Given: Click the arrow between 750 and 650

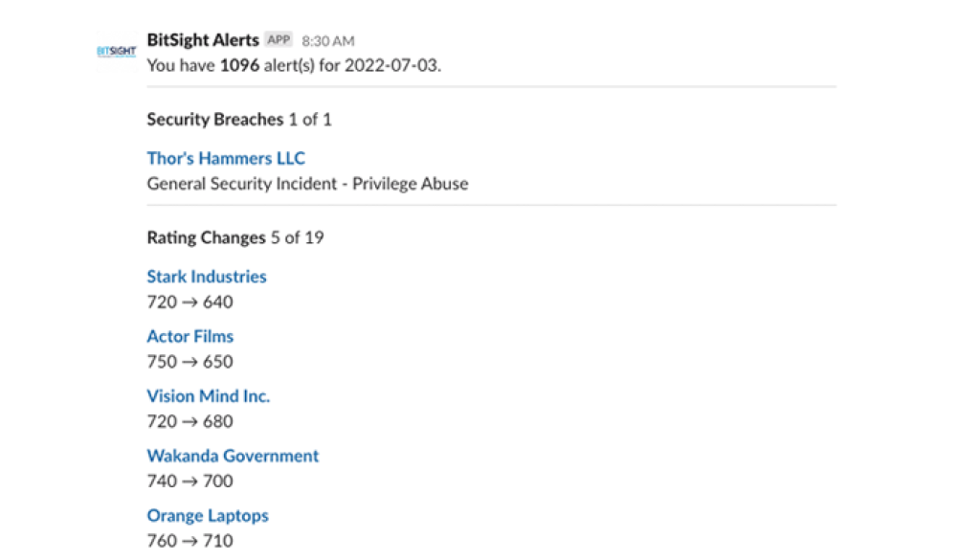Looking at the screenshot, I should tap(189, 362).
